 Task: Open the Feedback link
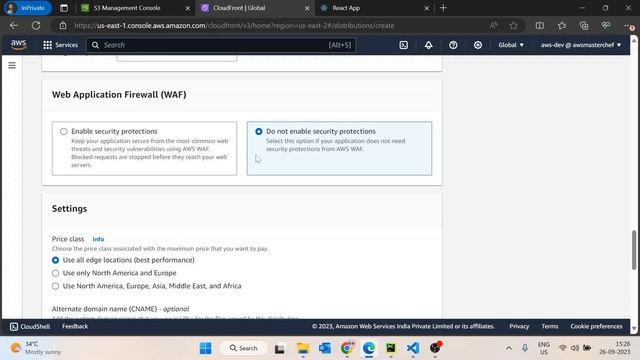(x=75, y=327)
